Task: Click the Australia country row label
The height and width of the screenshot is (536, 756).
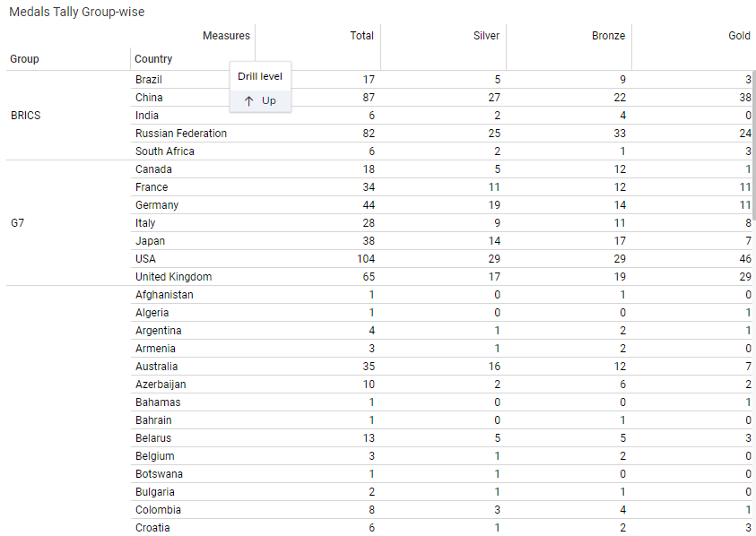Action: tap(157, 367)
